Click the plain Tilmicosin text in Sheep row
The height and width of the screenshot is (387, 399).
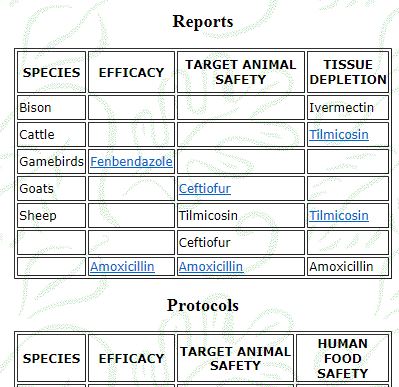tap(208, 216)
